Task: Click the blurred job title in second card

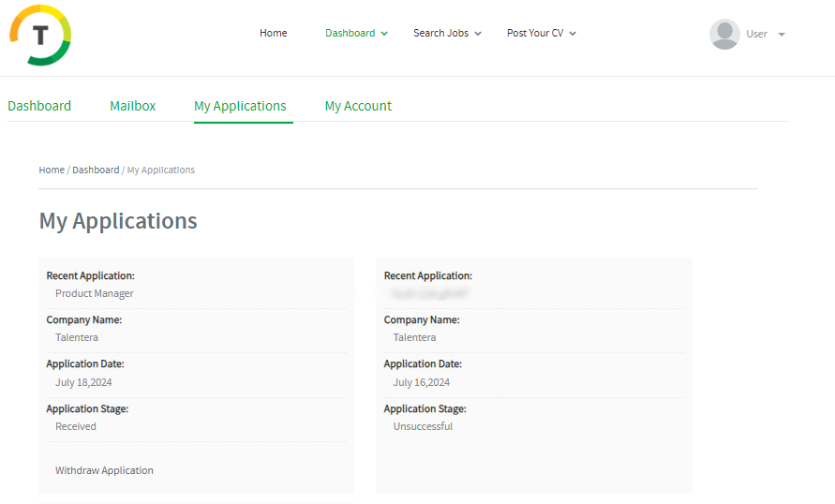Action: tap(431, 293)
